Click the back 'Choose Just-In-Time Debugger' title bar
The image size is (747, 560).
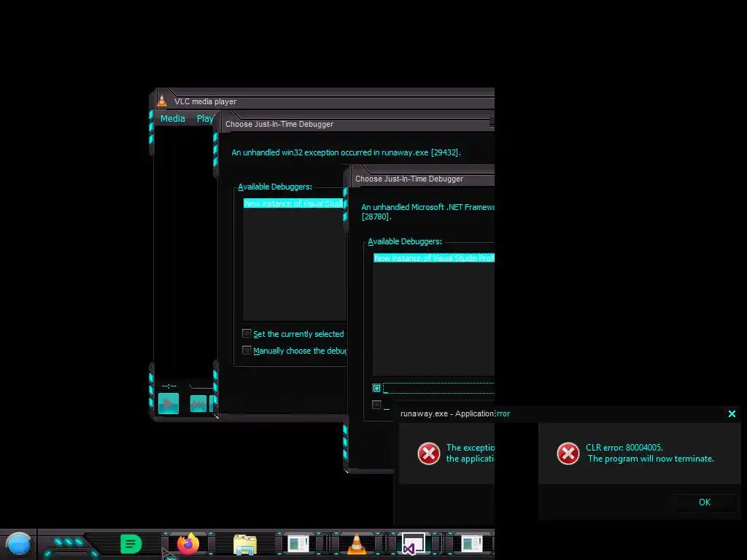357,124
